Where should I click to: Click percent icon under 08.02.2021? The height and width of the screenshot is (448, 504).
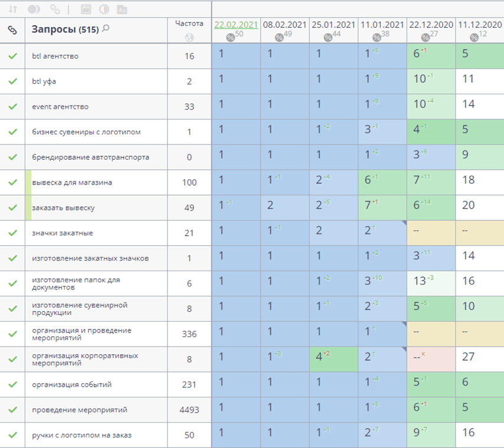279,38
